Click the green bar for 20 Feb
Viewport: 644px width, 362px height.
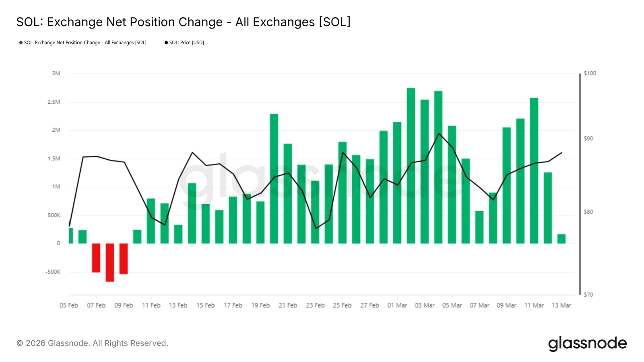tap(274, 179)
